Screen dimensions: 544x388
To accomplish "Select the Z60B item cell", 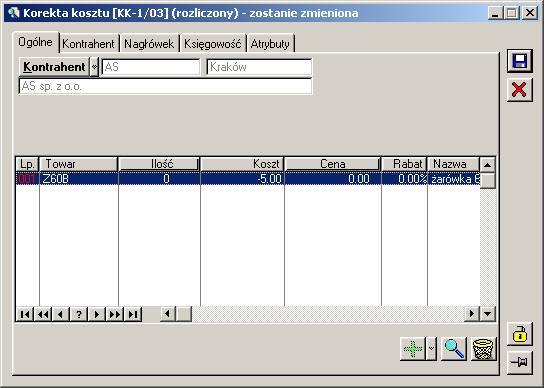I will [79, 179].
